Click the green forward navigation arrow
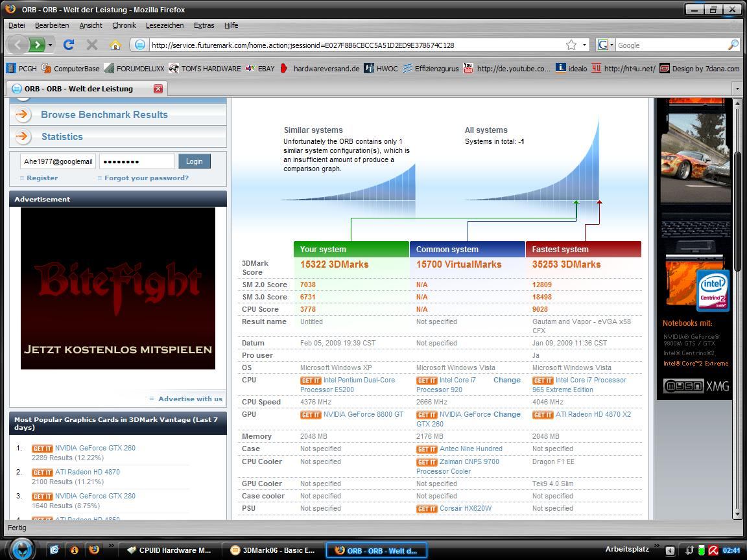This screenshot has height=560, width=747. click(37, 45)
